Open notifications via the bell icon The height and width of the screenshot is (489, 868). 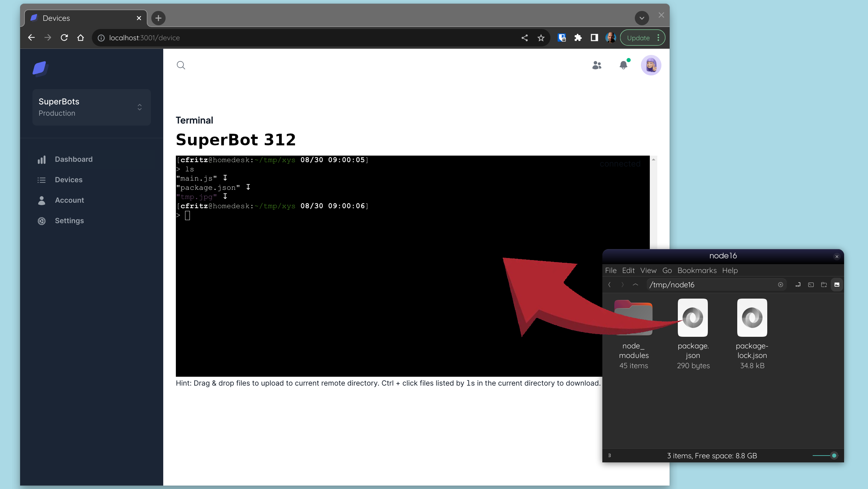point(623,65)
